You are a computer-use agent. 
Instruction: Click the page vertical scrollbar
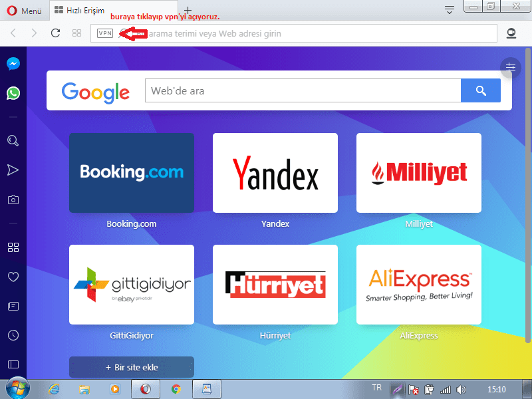tap(527, 196)
